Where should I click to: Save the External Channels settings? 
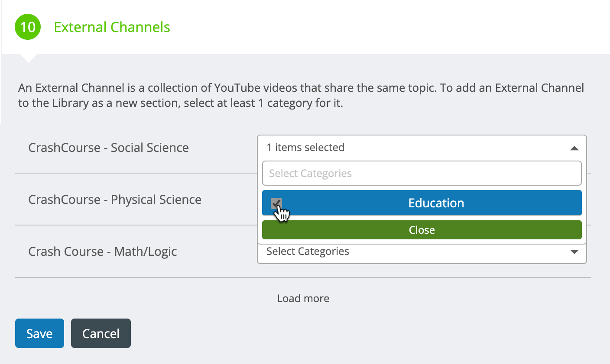coord(39,333)
